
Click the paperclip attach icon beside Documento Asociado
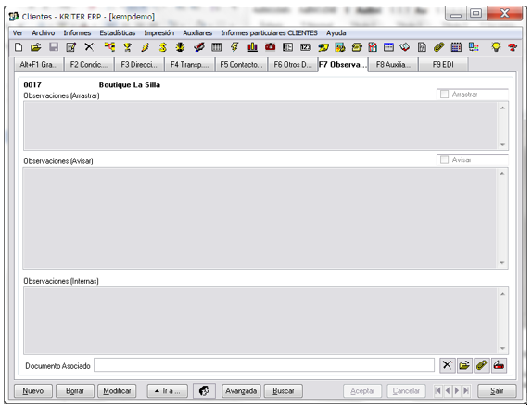[x=481, y=365]
